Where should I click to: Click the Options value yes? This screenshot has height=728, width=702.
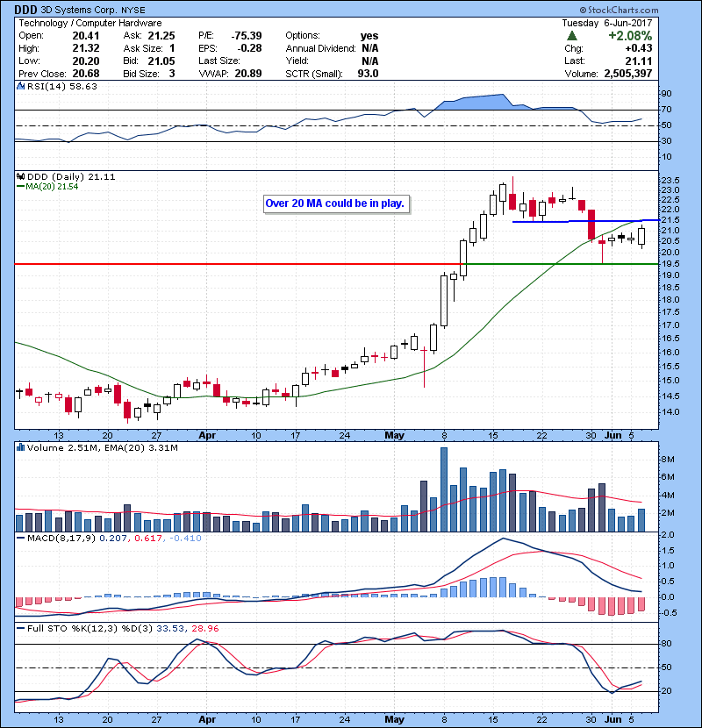[369, 36]
